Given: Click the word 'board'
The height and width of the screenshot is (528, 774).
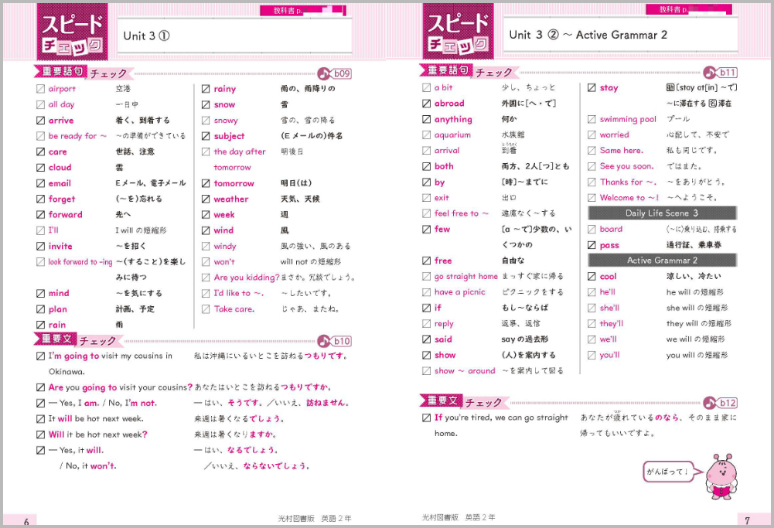Looking at the screenshot, I should pyautogui.click(x=611, y=229).
